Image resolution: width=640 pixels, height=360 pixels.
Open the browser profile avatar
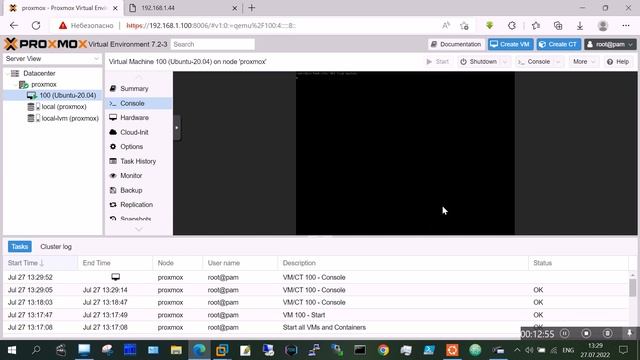click(x=602, y=25)
